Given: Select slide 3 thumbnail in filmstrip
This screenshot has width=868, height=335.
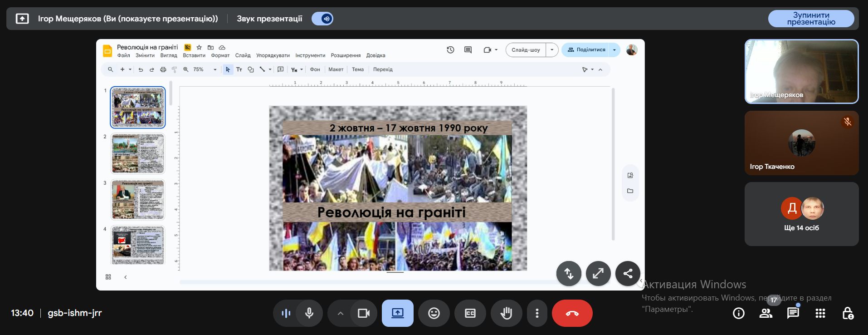Looking at the screenshot, I should click(x=138, y=199).
